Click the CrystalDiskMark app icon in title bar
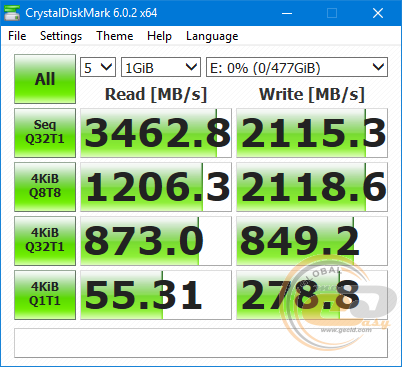This screenshot has width=402, height=367. (12, 13)
